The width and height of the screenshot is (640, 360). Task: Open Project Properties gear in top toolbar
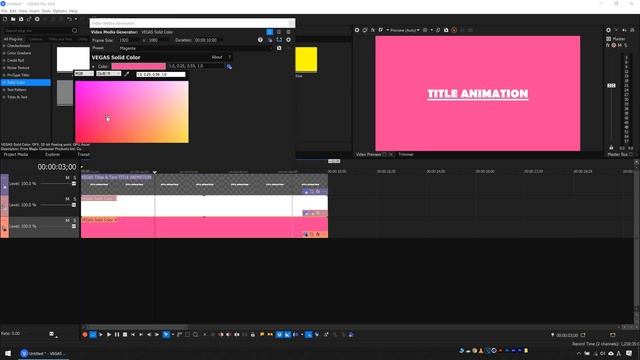[x=37, y=19]
